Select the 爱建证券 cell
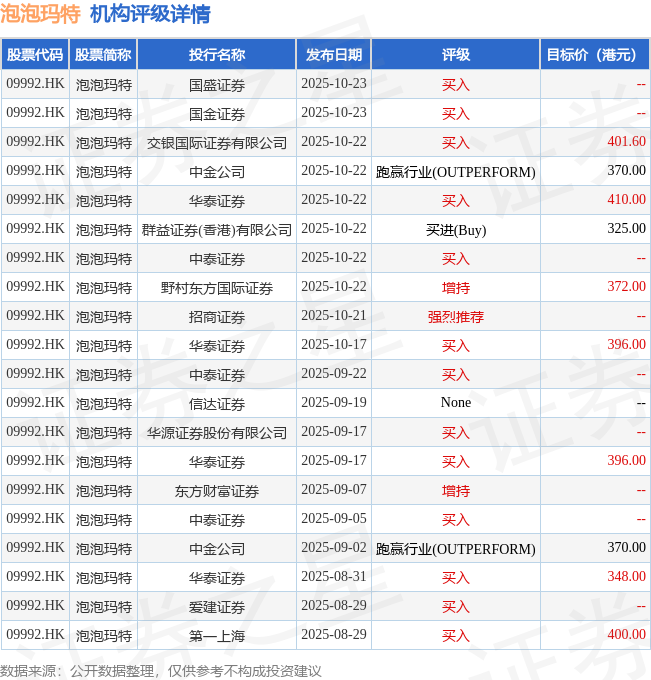The height and width of the screenshot is (680, 651). pyautogui.click(x=217, y=606)
